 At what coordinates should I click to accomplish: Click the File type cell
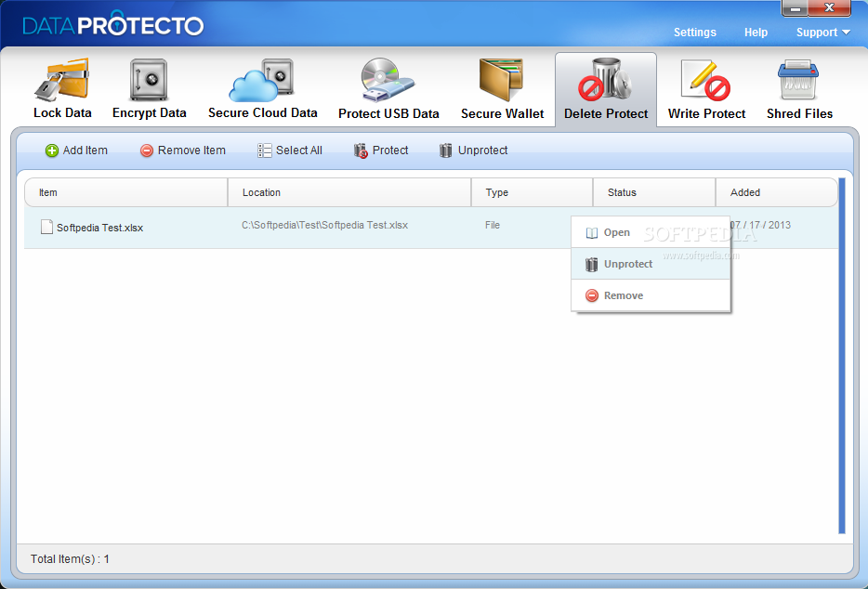click(493, 226)
